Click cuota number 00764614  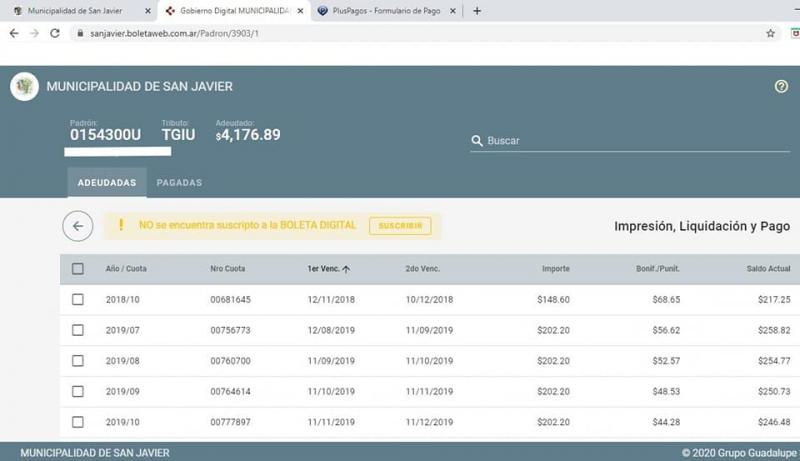click(x=231, y=392)
